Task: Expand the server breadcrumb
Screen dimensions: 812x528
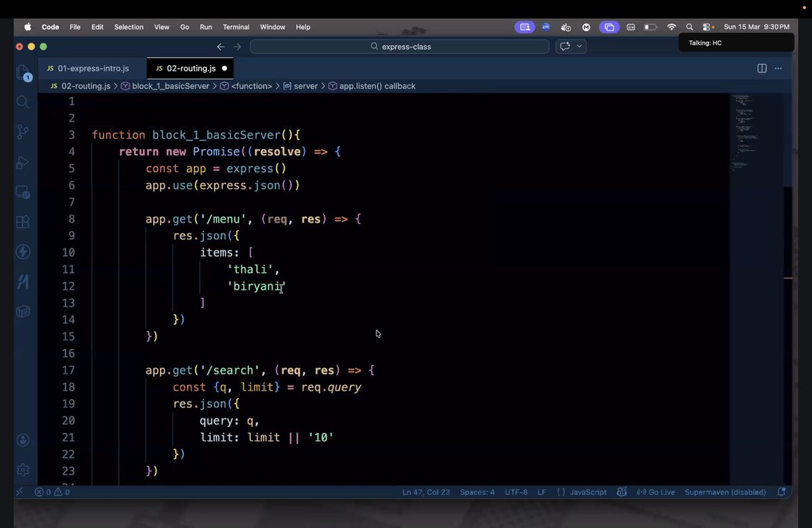Action: pos(301,86)
